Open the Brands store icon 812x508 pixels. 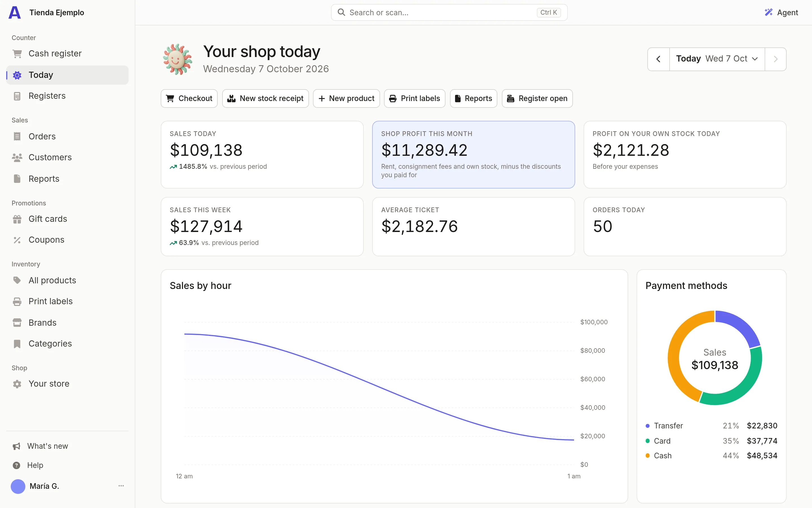click(x=17, y=323)
